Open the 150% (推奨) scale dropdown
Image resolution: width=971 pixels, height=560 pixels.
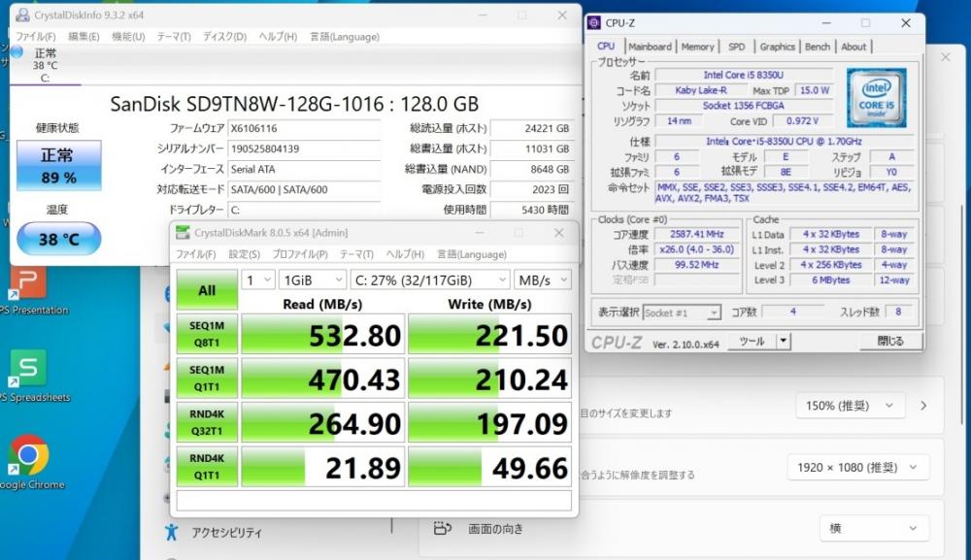coord(850,406)
